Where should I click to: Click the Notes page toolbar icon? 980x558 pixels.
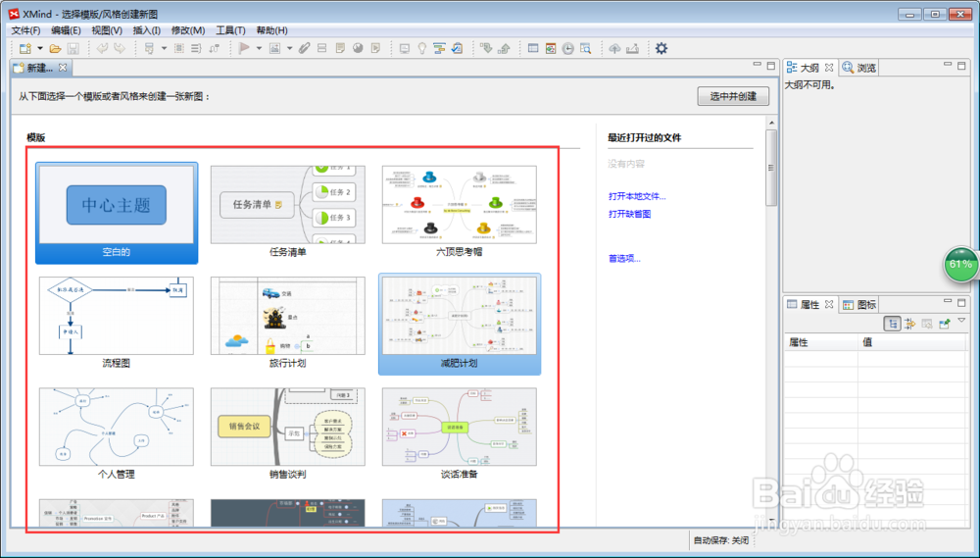click(340, 48)
